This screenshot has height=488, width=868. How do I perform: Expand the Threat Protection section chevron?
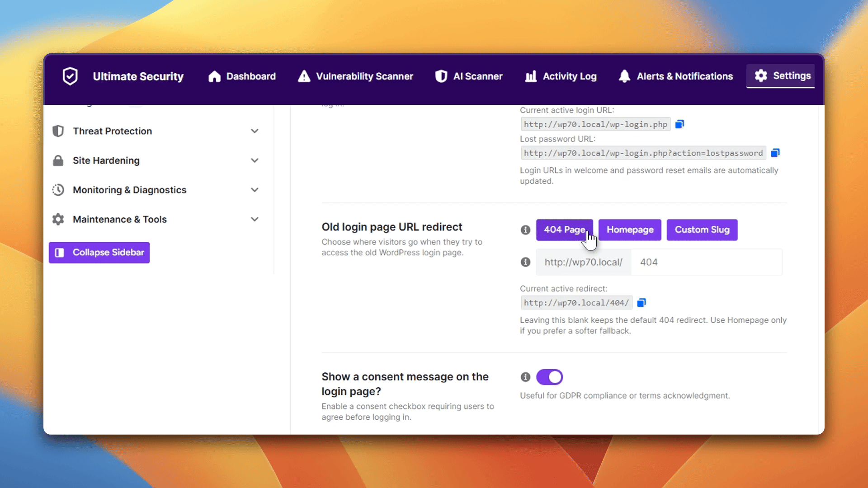click(x=255, y=131)
